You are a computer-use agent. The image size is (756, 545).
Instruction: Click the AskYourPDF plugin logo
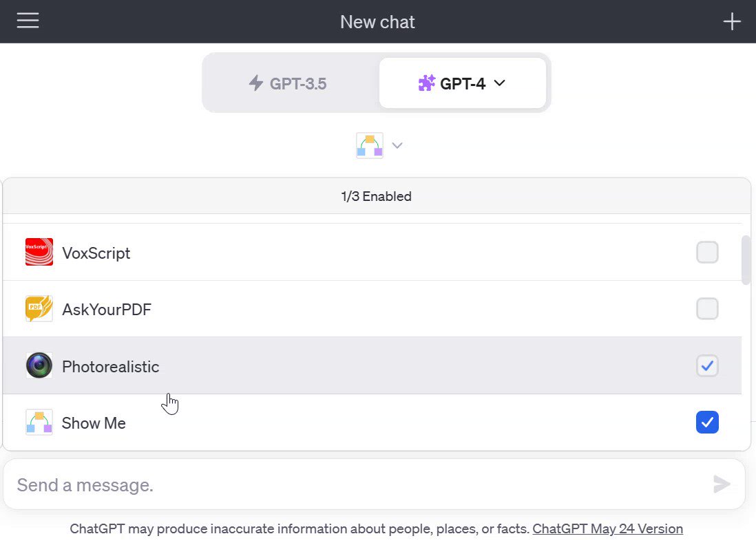(x=39, y=308)
